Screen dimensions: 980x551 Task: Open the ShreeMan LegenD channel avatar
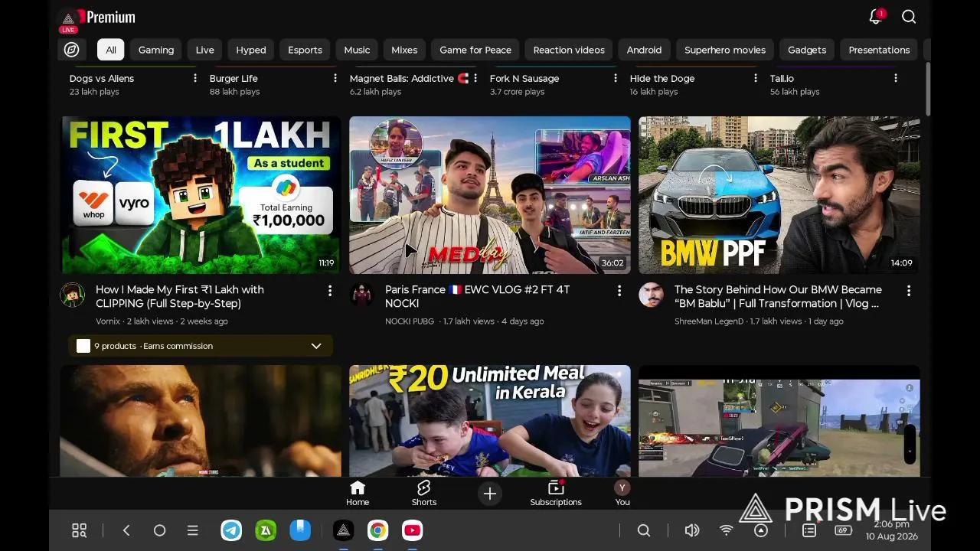pos(652,295)
